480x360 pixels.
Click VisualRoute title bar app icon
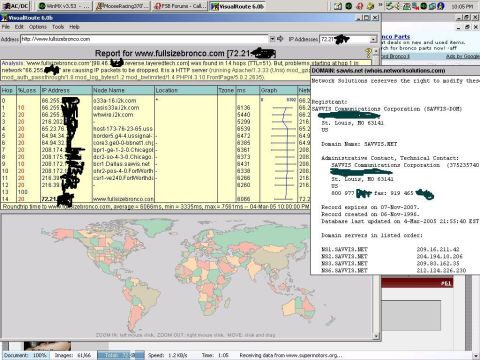point(4,18)
